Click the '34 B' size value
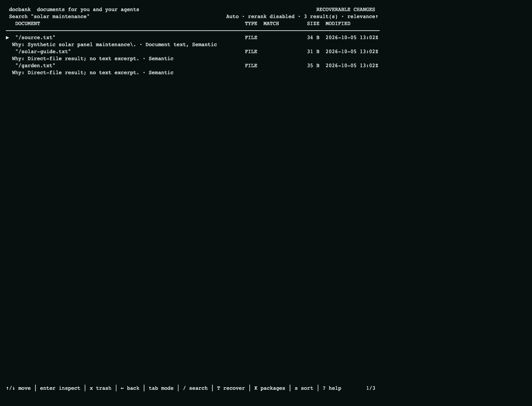The height and width of the screenshot is (406, 532). click(x=313, y=38)
